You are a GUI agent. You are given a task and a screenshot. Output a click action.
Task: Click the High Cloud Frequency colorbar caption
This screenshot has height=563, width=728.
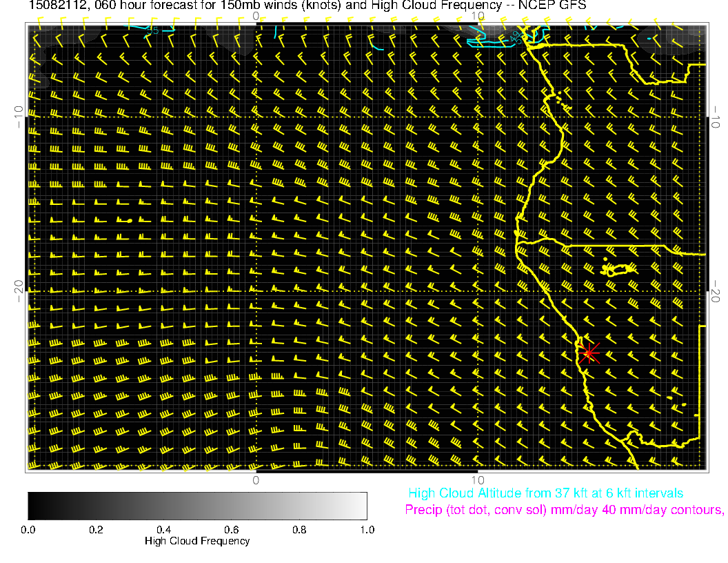[197, 541]
